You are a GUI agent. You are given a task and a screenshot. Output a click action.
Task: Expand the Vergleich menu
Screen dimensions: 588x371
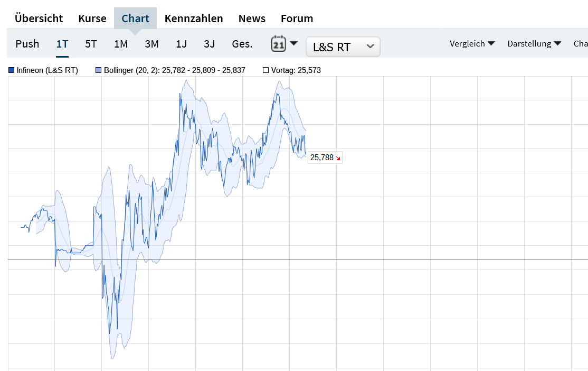(x=472, y=44)
